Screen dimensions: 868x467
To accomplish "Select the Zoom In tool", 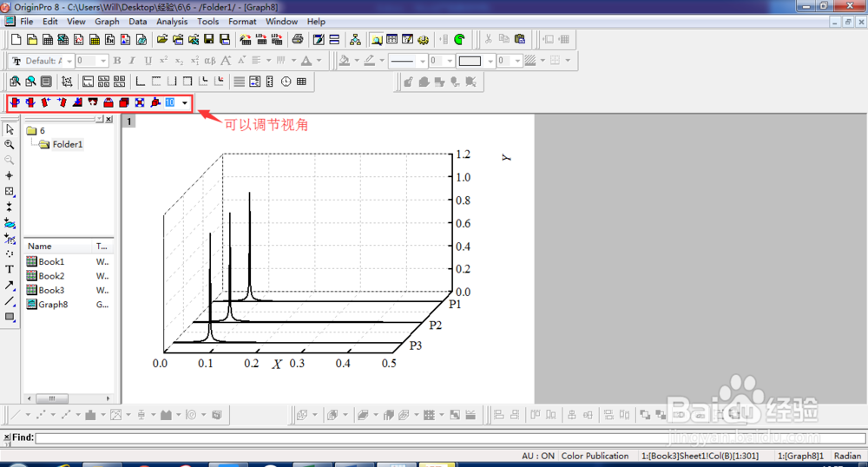I will click(x=10, y=144).
